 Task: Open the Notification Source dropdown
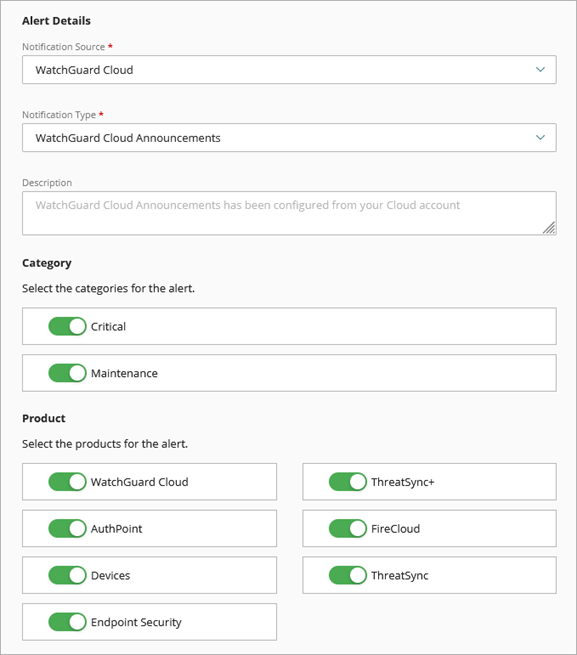tap(289, 70)
